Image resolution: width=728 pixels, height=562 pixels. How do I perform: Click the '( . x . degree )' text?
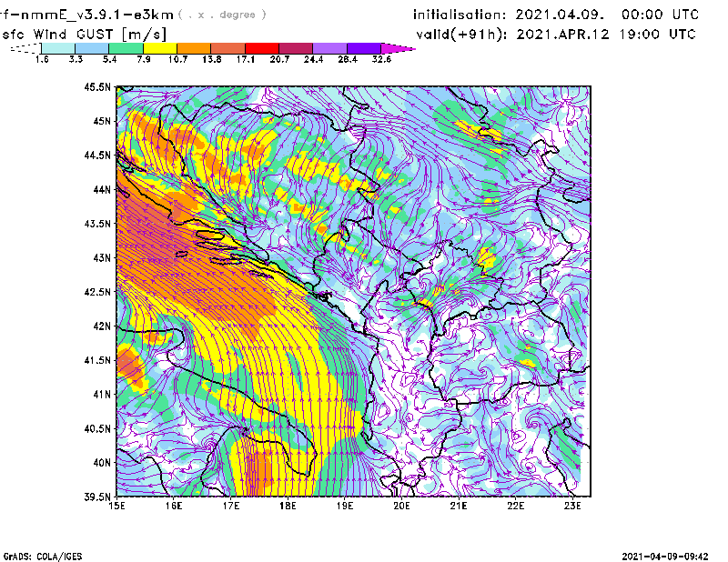(x=223, y=15)
